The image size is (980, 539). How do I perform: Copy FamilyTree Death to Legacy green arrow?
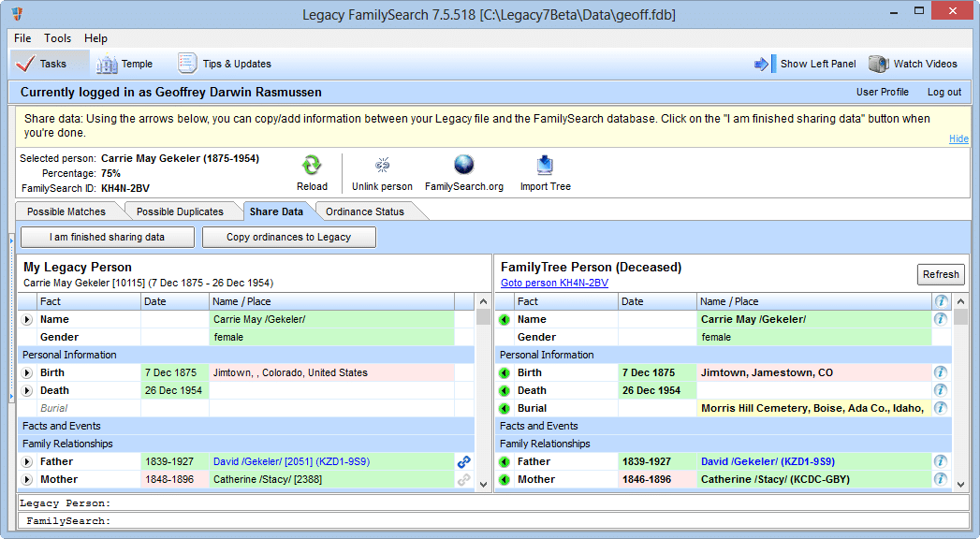[x=505, y=391]
